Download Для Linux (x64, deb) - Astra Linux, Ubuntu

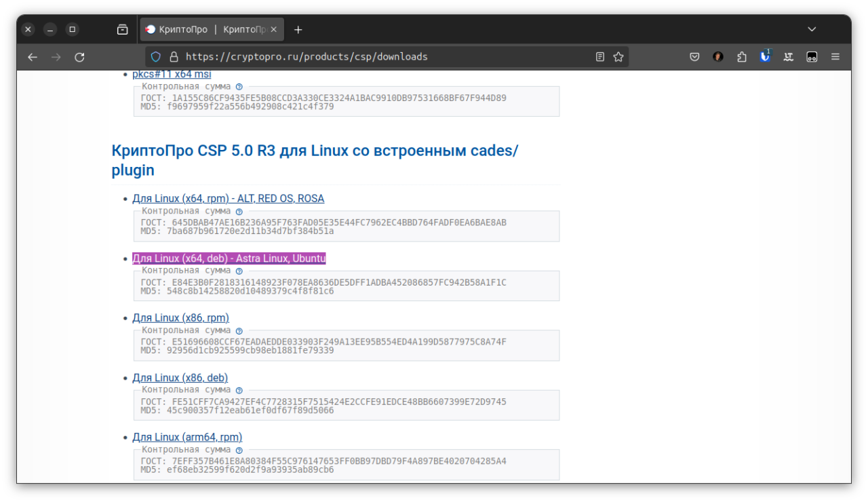229,258
